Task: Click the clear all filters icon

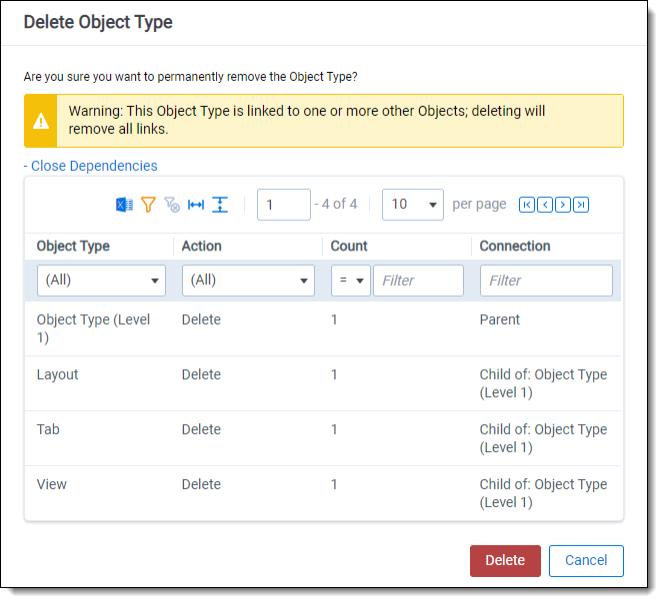Action: tap(172, 205)
